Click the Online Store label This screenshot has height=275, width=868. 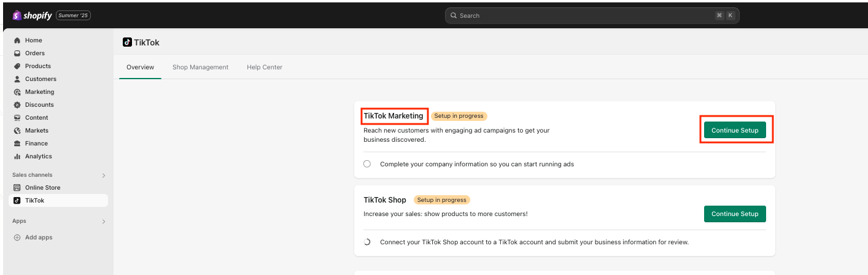tap(43, 188)
